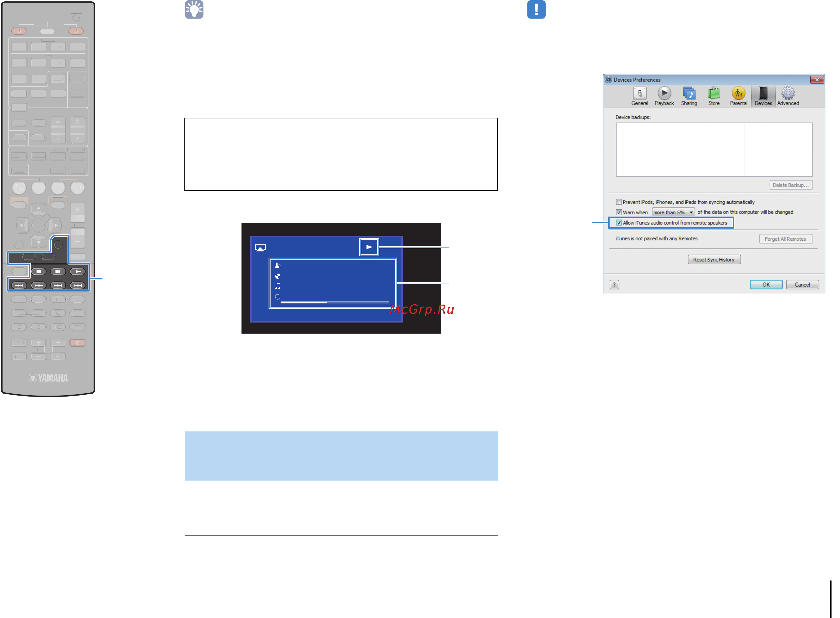Screen dimensions: 840x618
Task: Click the volume minus button on the remote
Action: [x=77, y=242]
